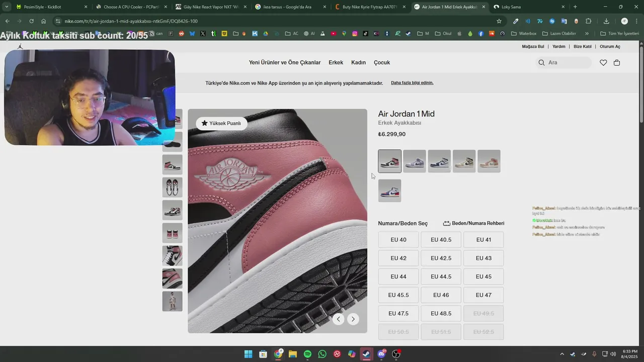Viewport: 644px width, 362px height.
Task: Go to the browser home page
Action: click(44, 21)
